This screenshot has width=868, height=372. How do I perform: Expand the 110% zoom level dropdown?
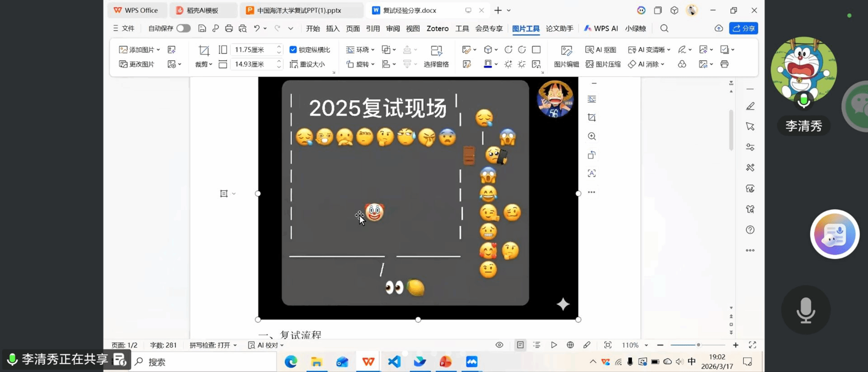click(646, 345)
